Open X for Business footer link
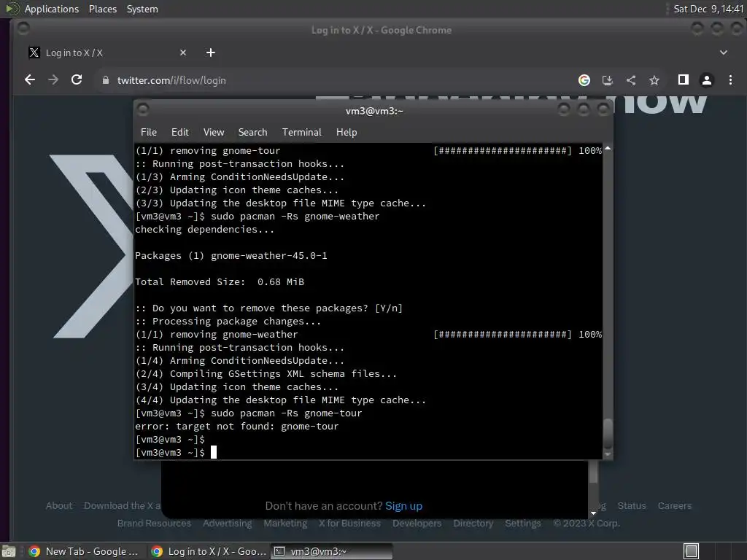Viewport: 747px width, 560px height. pyautogui.click(x=349, y=524)
